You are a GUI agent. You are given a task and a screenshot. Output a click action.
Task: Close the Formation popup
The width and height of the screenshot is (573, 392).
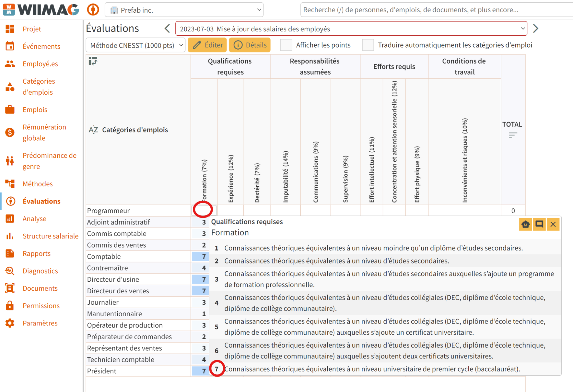553,224
